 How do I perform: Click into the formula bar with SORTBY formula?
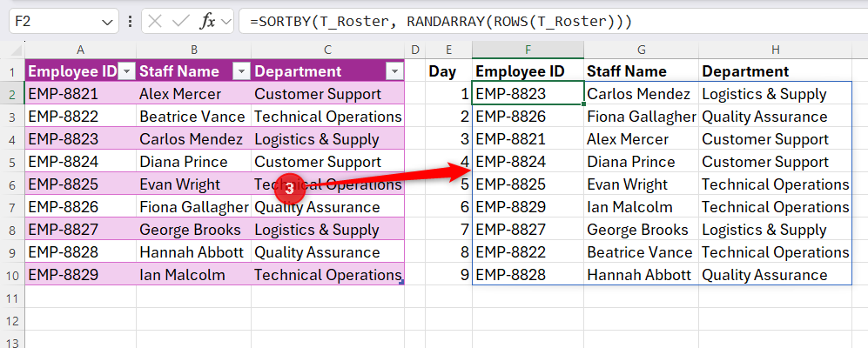(x=554, y=22)
